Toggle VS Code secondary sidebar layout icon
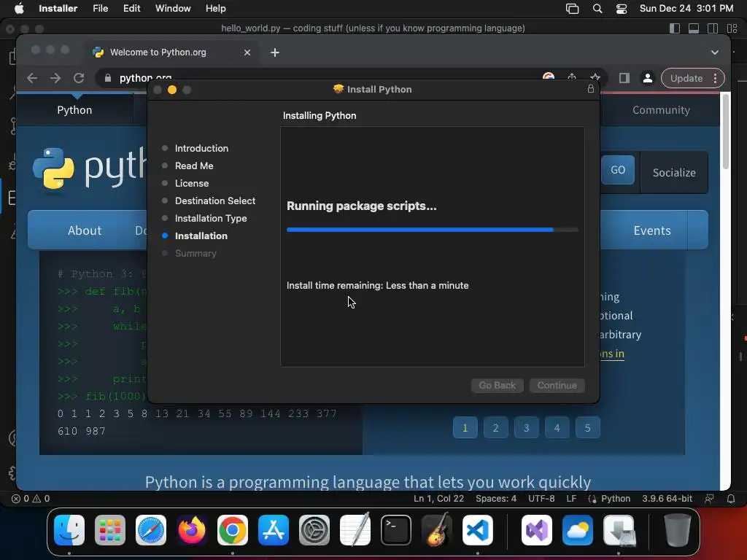The image size is (747, 560). click(713, 28)
